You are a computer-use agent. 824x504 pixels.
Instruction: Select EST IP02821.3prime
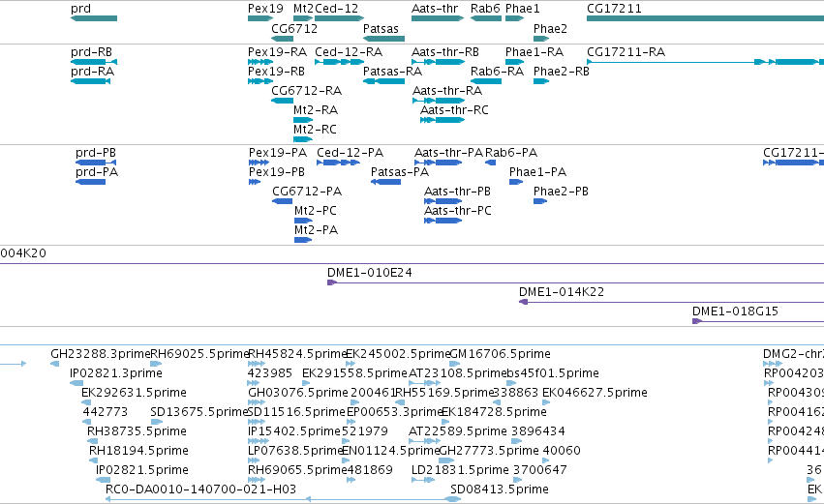(76, 383)
